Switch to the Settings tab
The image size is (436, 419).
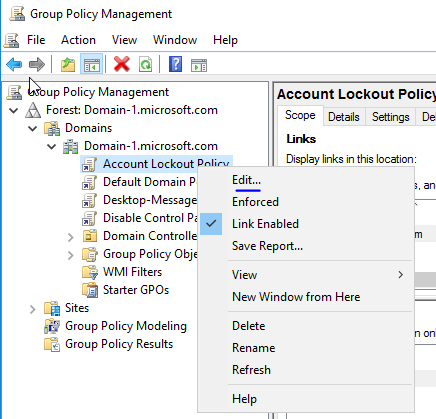390,117
